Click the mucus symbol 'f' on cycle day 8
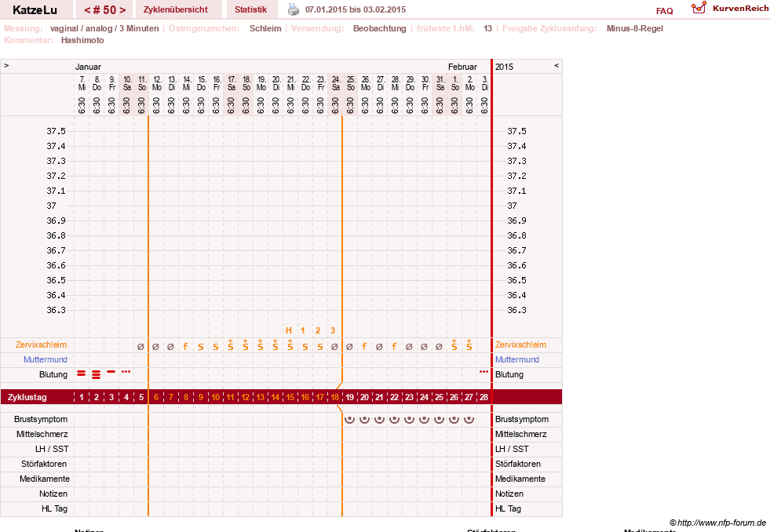The image size is (770, 532). click(185, 347)
